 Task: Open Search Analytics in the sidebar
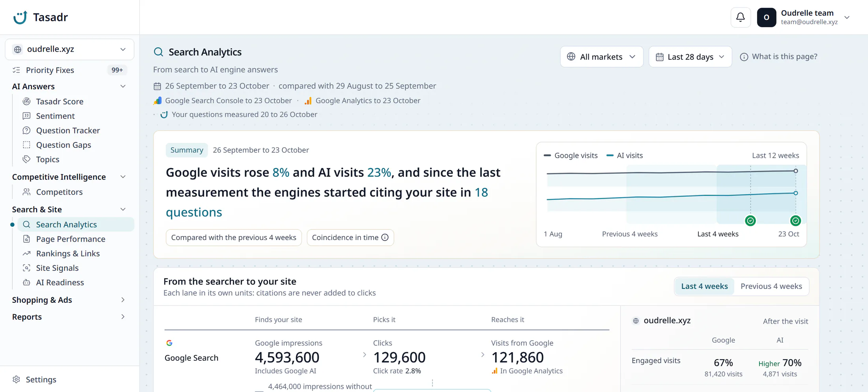click(76, 225)
